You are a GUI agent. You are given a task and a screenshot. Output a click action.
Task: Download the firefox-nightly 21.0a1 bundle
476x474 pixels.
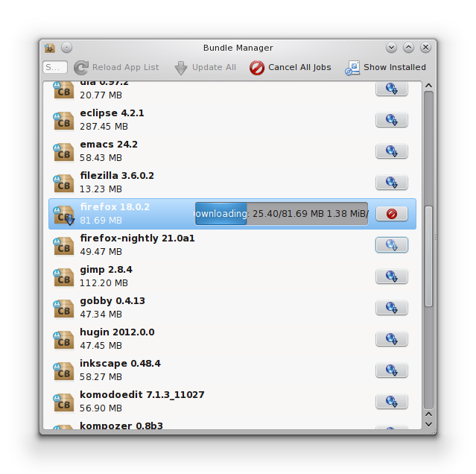[392, 244]
